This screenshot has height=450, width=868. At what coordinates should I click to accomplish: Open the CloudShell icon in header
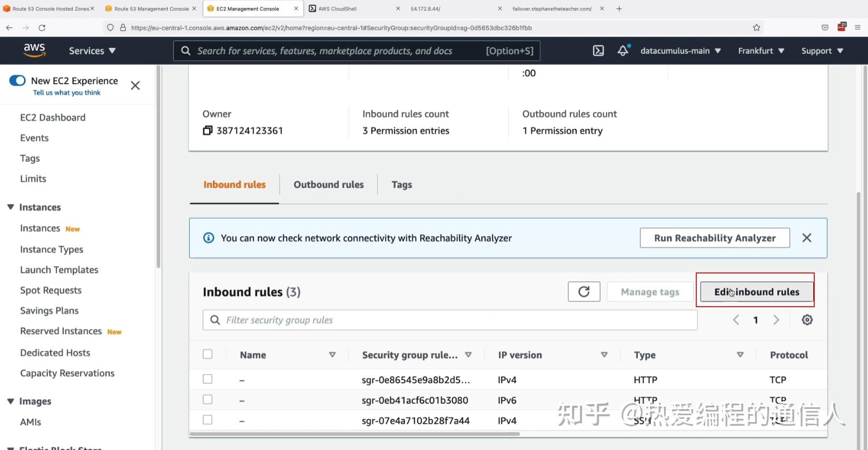point(598,51)
